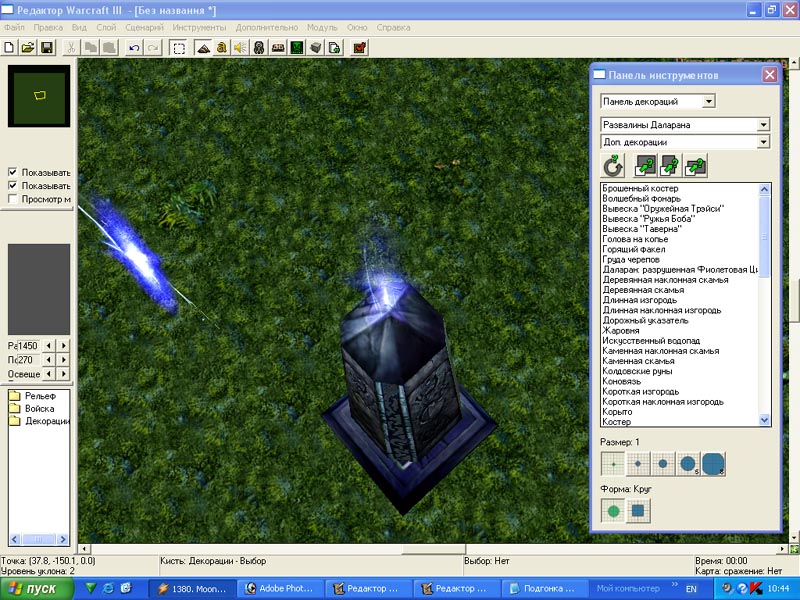Click the Paste toolbar icon

pyautogui.click(x=110, y=48)
